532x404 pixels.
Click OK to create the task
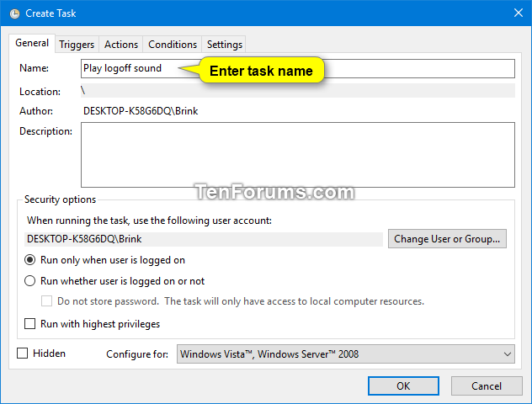coord(403,386)
